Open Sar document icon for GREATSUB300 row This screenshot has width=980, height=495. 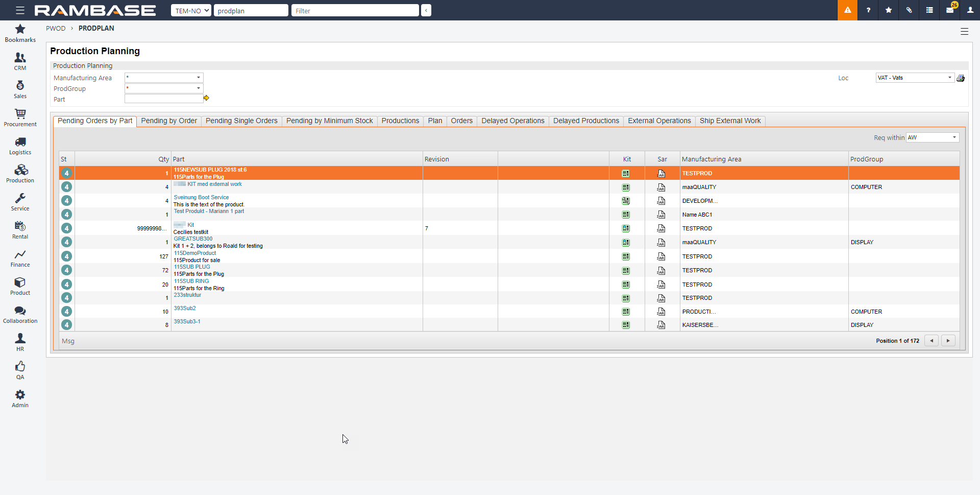pos(661,243)
